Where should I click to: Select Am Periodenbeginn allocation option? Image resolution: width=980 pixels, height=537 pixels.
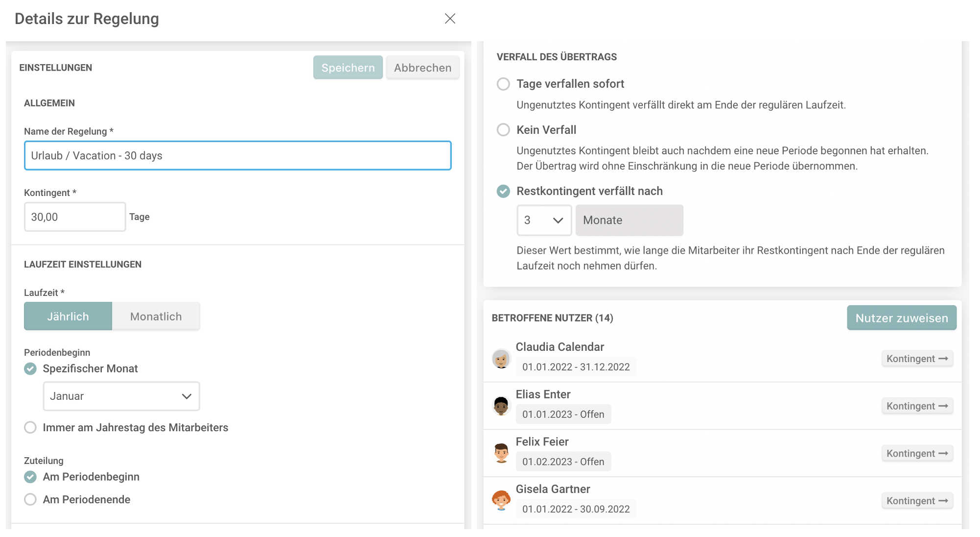tap(30, 477)
